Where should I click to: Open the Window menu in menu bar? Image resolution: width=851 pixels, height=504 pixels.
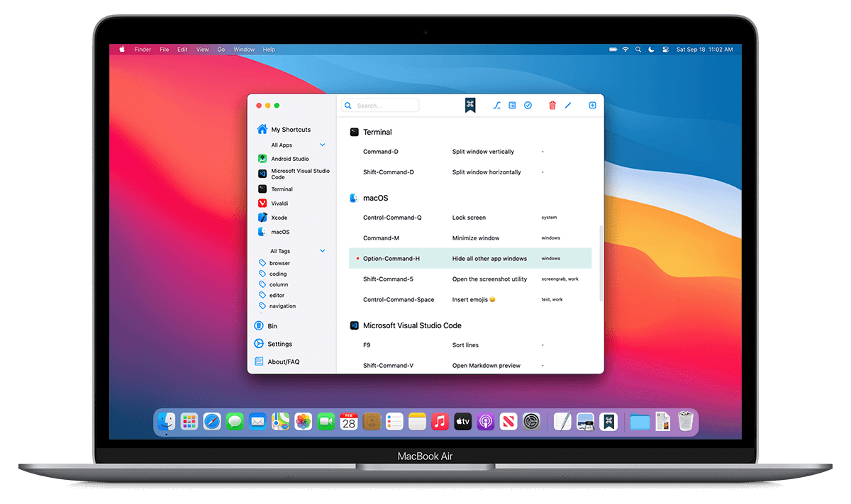(244, 50)
